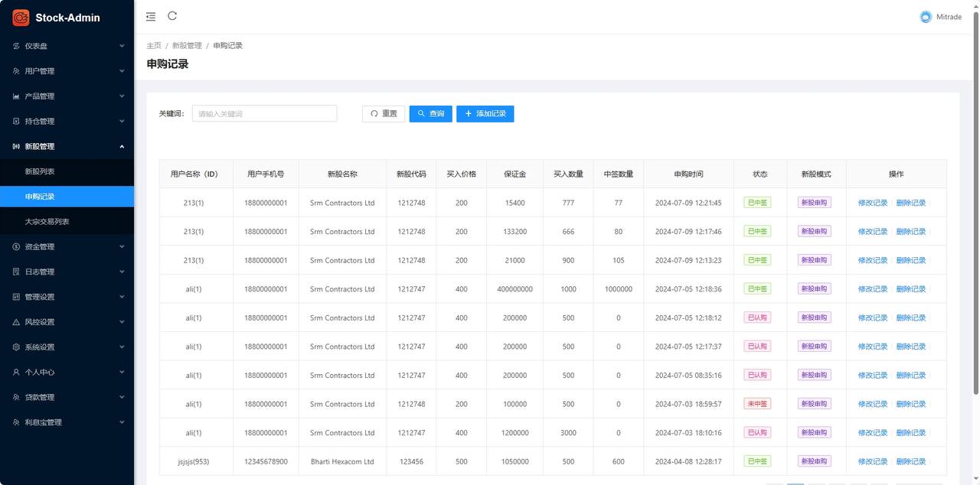The height and width of the screenshot is (485, 980).
Task: Click the page refresh icon
Action: (172, 16)
